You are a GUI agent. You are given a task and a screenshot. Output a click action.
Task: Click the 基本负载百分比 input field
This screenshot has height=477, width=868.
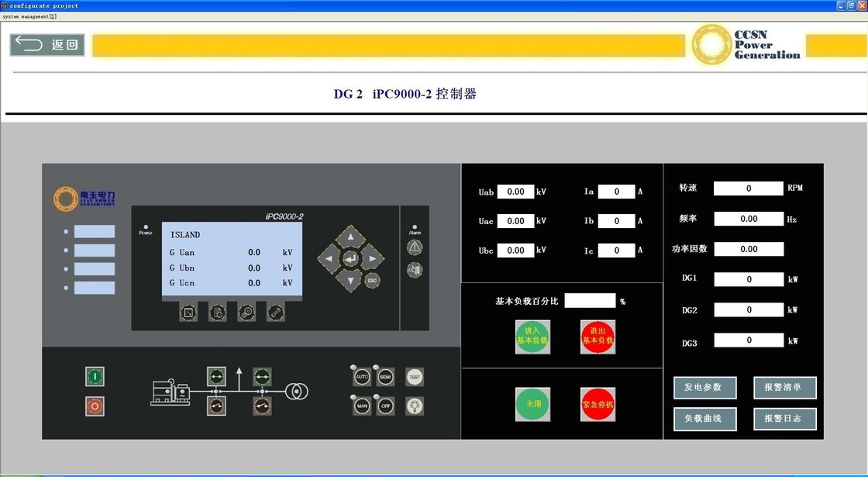pyautogui.click(x=590, y=301)
